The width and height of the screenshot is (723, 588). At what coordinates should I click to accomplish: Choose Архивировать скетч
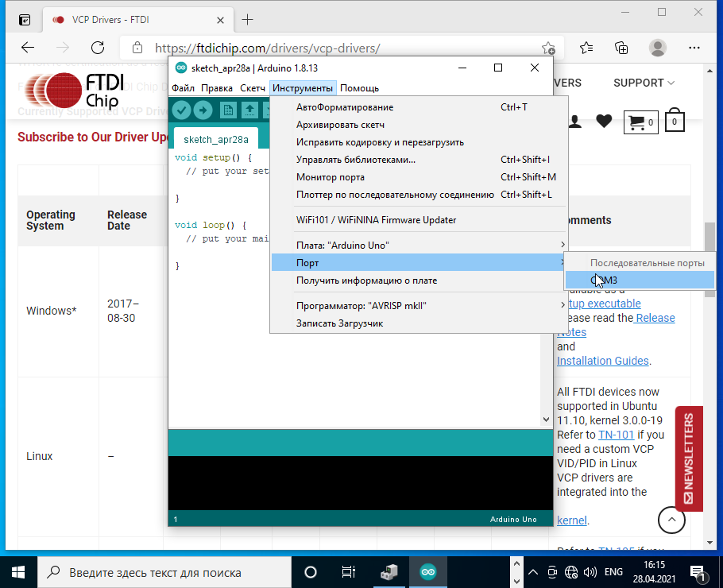click(x=419, y=125)
